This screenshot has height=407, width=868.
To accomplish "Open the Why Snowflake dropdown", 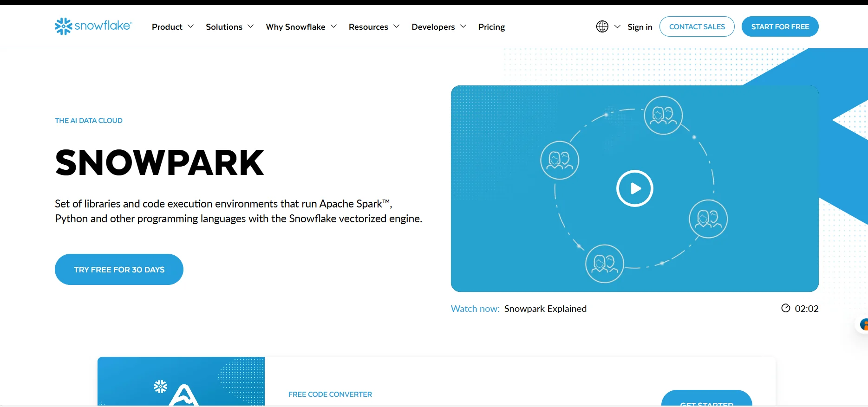I will (301, 27).
